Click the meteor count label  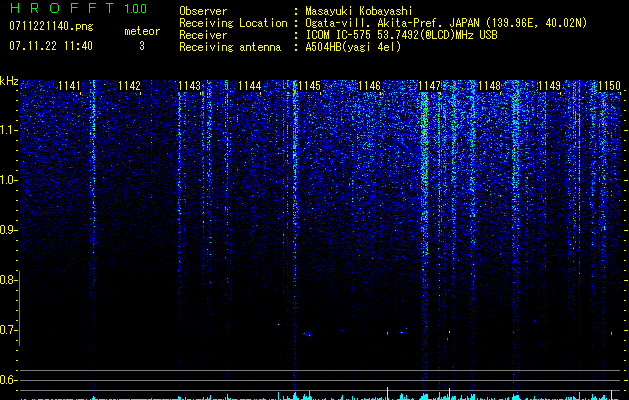tap(142, 31)
